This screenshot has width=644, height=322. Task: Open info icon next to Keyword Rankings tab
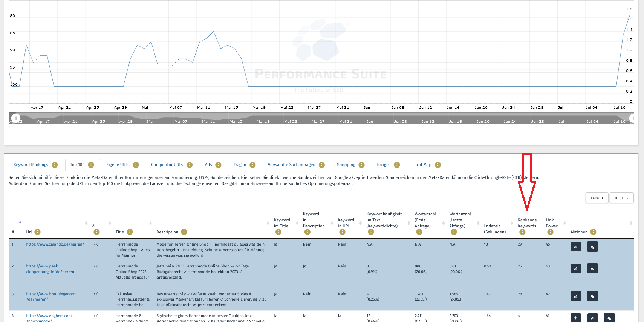pyautogui.click(x=55, y=165)
